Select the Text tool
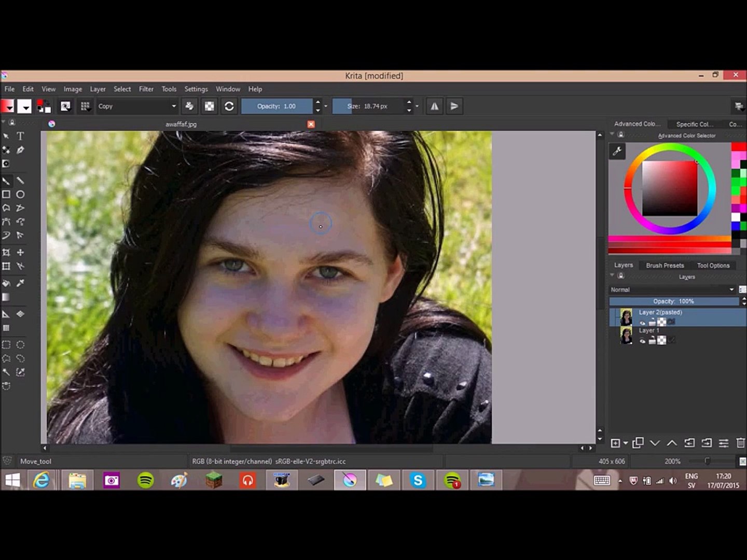The image size is (747, 560). pyautogui.click(x=20, y=136)
